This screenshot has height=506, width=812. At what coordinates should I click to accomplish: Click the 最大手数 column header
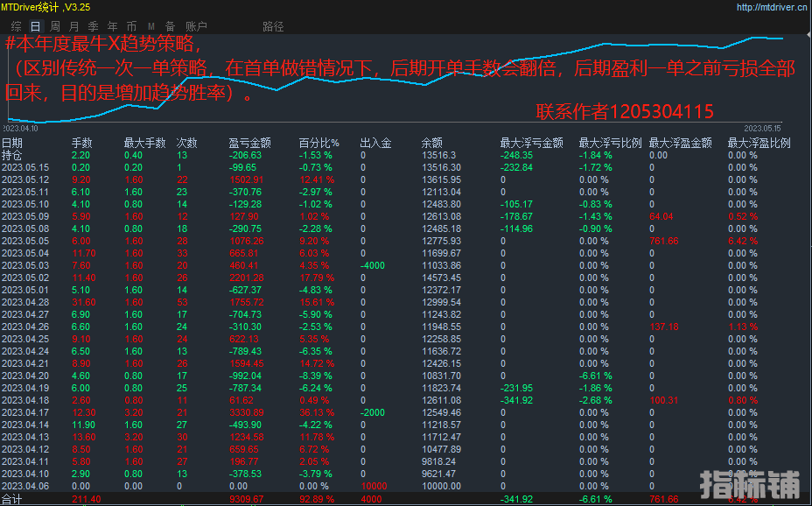coord(144,143)
